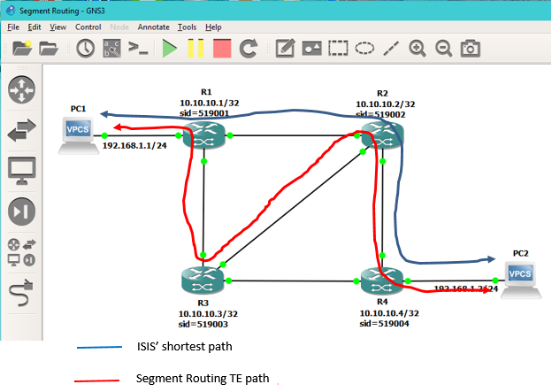The width and height of the screenshot is (552, 392).
Task: Take a screenshot with the camera icon
Action: (471, 48)
